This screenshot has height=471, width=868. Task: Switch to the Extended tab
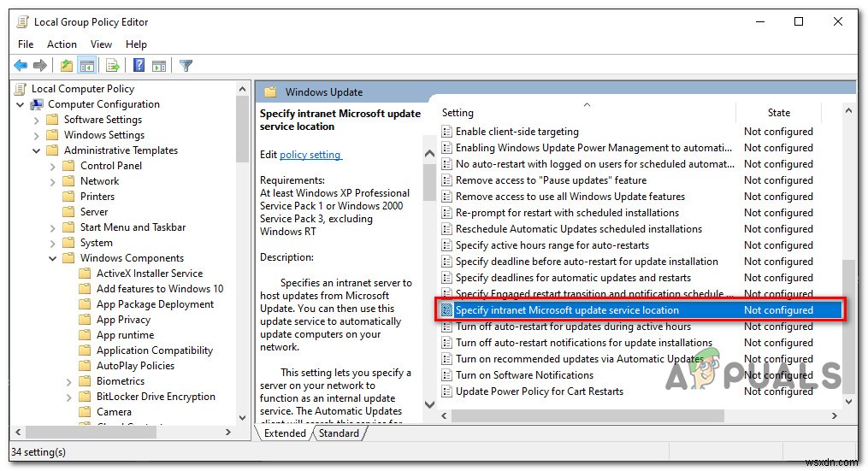coord(285,433)
